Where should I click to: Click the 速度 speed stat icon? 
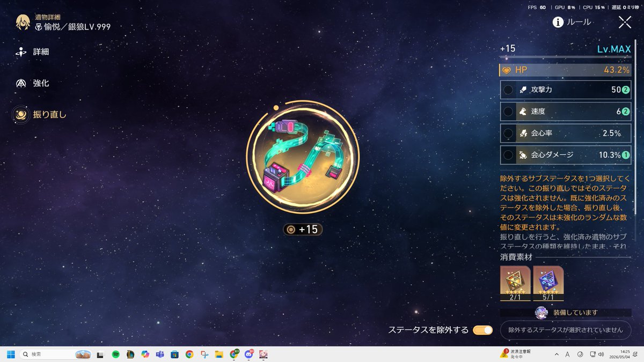pos(523,112)
